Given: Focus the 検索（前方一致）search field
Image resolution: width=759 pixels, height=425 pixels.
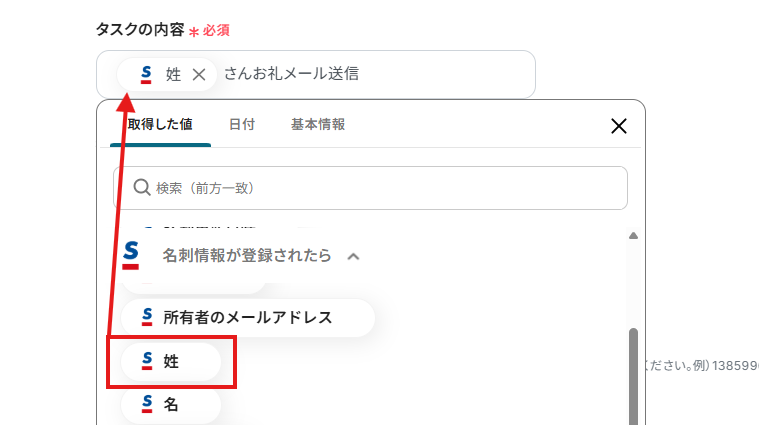Looking at the screenshot, I should click(380, 187).
